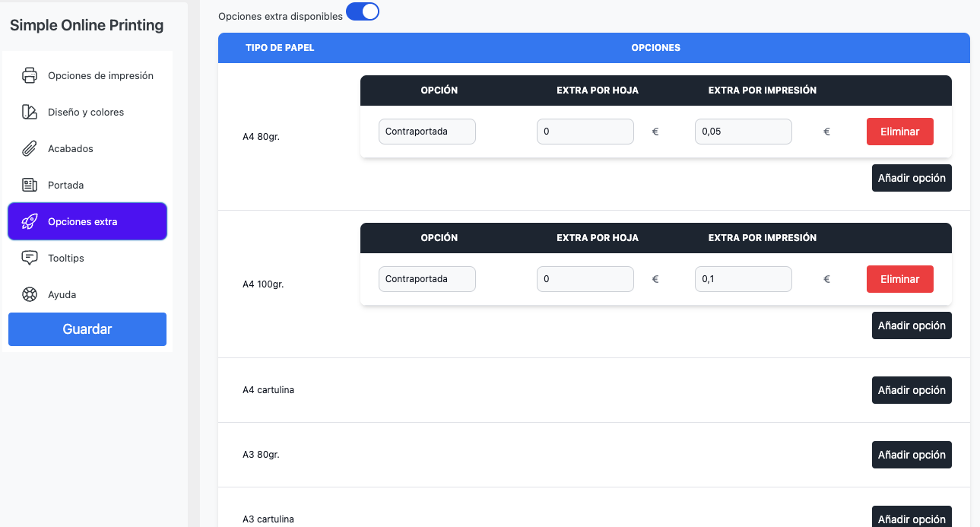The image size is (980, 527).
Task: Edit A4 100gr. extra por hoja field
Action: pos(585,279)
